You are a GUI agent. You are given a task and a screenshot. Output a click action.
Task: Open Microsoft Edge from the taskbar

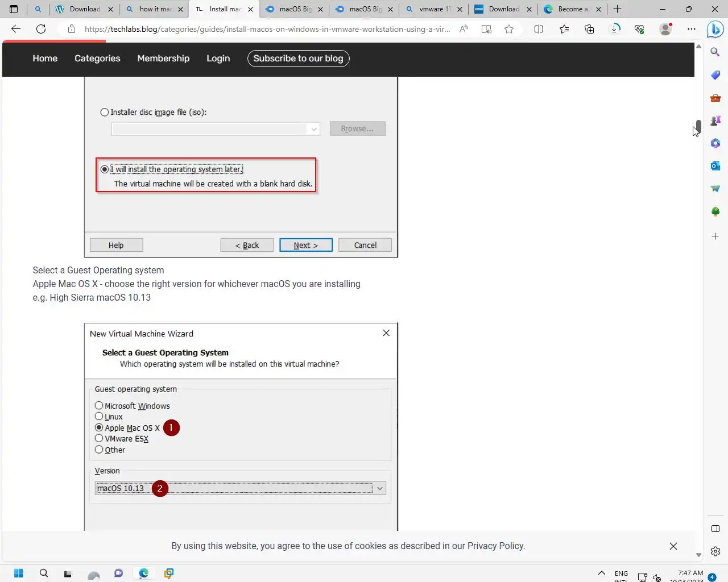pos(144,573)
